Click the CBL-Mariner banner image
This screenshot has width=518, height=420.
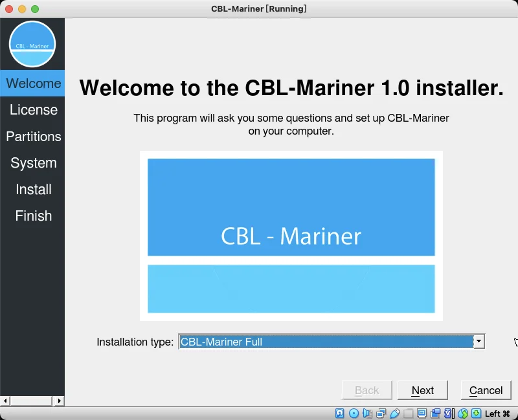click(x=291, y=236)
